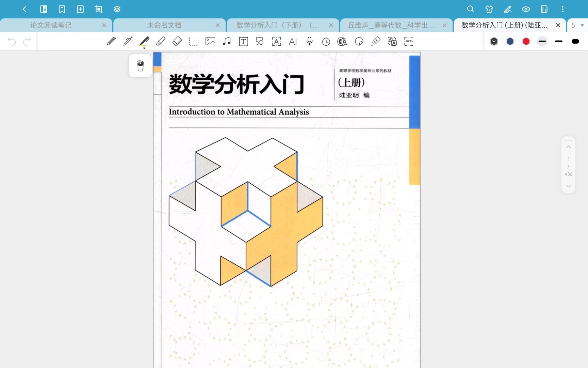The width and height of the screenshot is (588, 368).
Task: Redo the last action
Action: [x=27, y=41]
